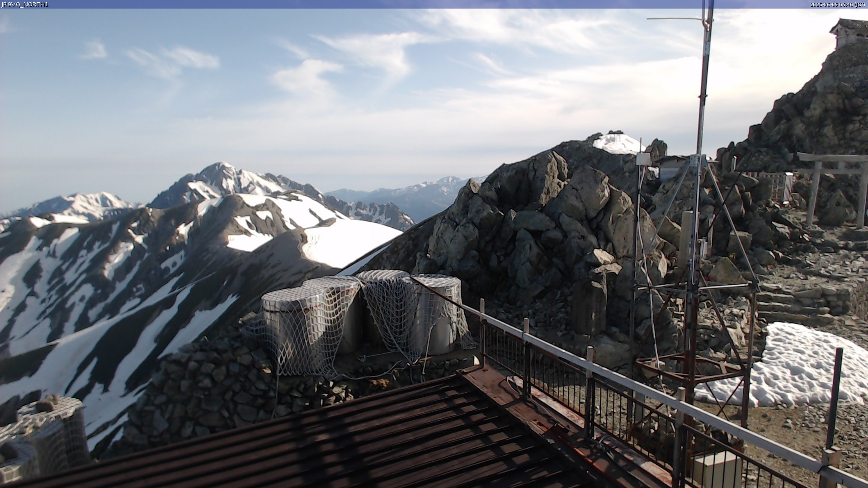The image size is (868, 488).
Task: Click the 2025-06-06 06:40 (JST) timestamp
Action: [x=838, y=5]
